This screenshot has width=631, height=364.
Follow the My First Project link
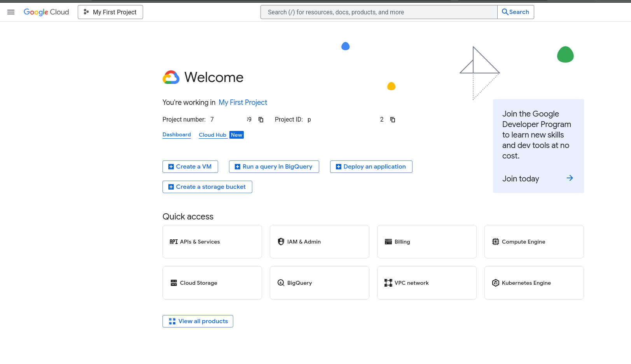coord(243,103)
